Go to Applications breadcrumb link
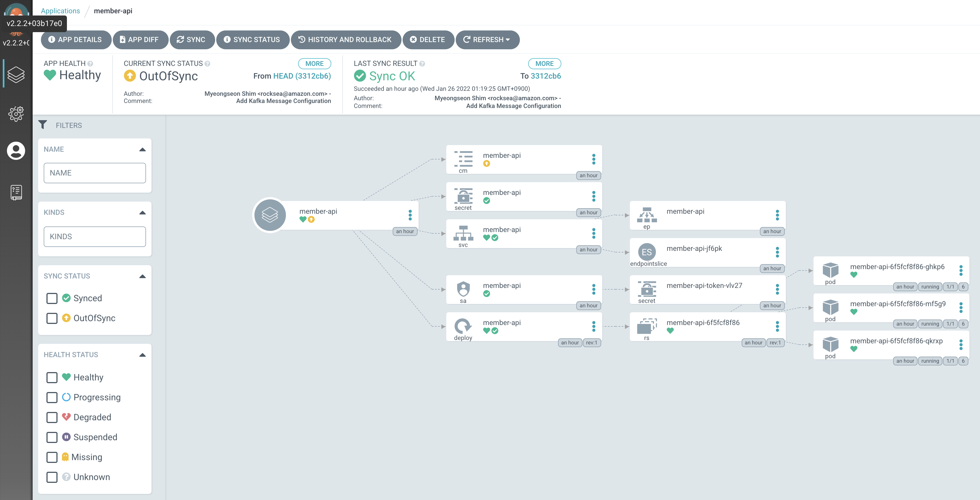This screenshot has width=980, height=500. click(x=60, y=11)
